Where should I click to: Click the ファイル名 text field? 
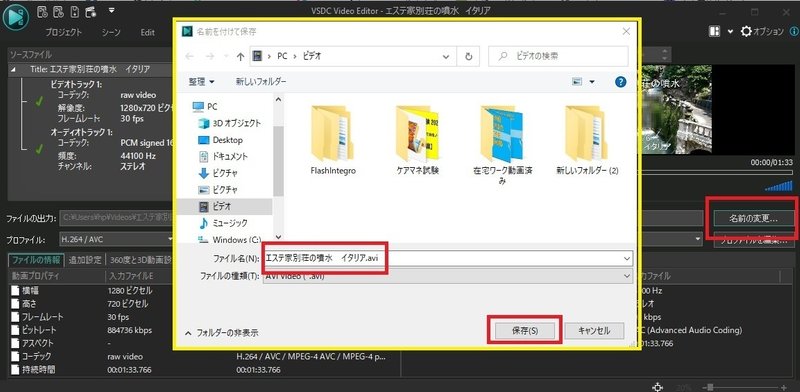(448, 258)
